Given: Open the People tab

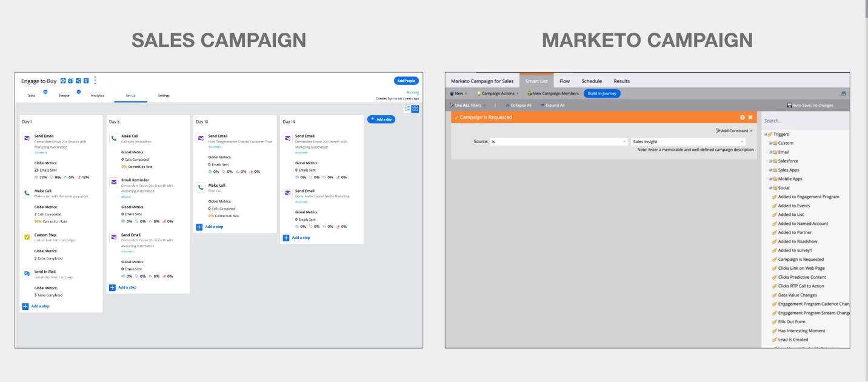Looking at the screenshot, I should (x=64, y=96).
